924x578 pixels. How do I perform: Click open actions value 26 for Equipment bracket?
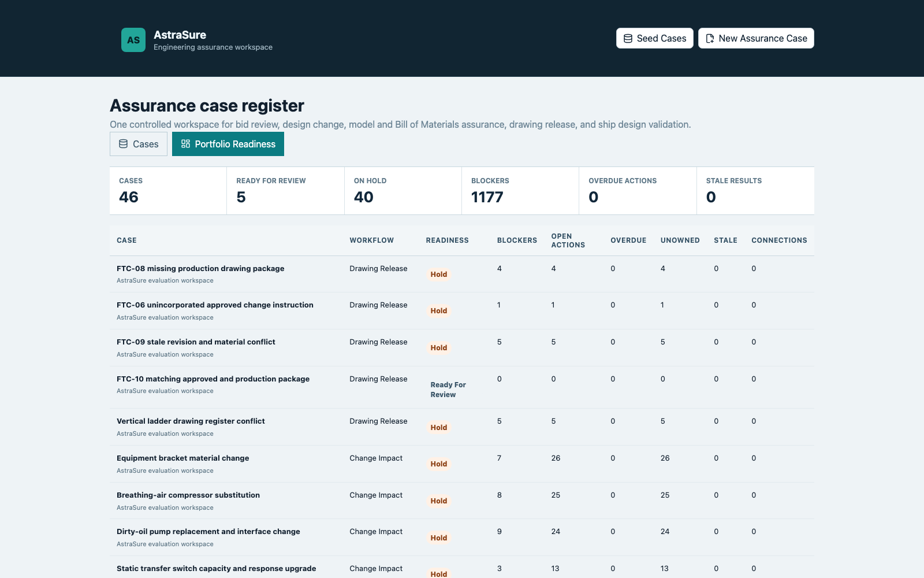tap(556, 458)
